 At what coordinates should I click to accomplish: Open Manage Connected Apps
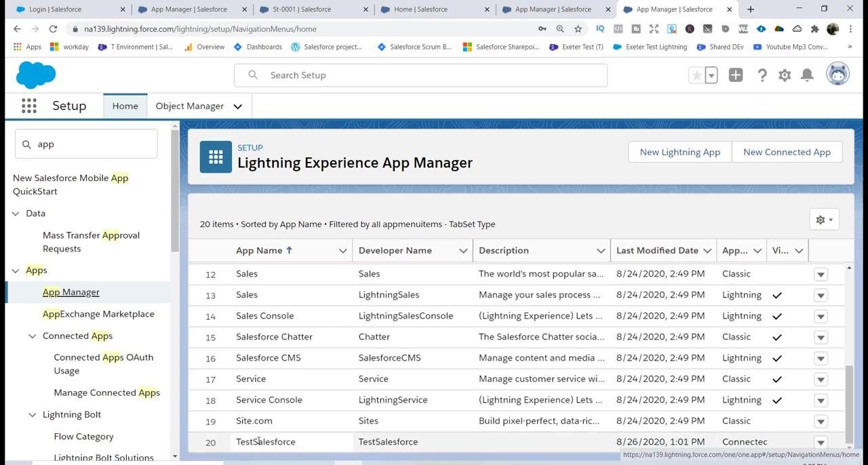click(x=106, y=392)
